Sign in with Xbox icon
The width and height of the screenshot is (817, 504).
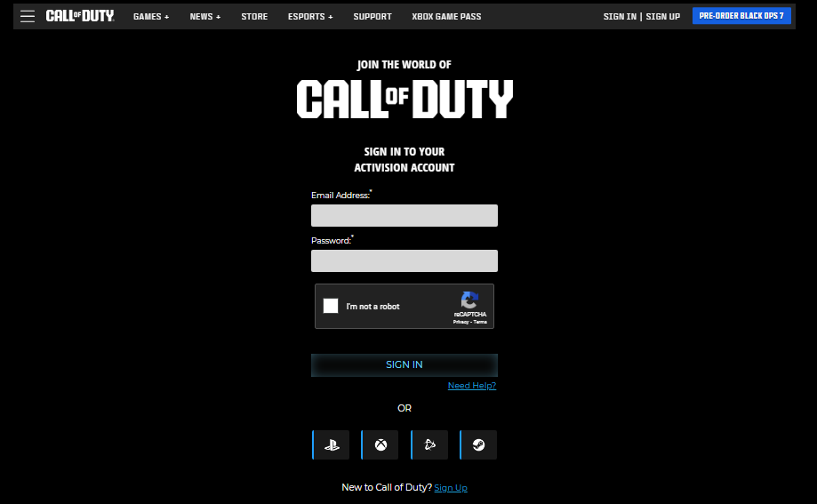pyautogui.click(x=380, y=444)
